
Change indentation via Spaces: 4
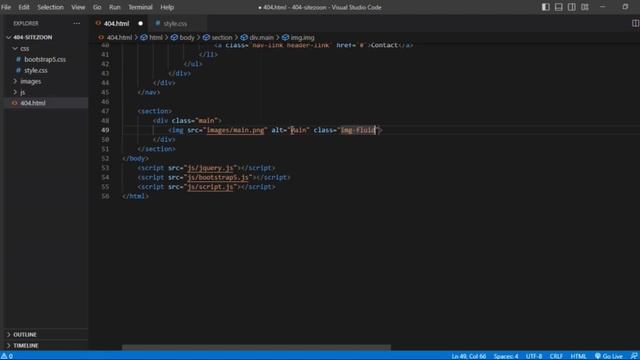(x=506, y=356)
